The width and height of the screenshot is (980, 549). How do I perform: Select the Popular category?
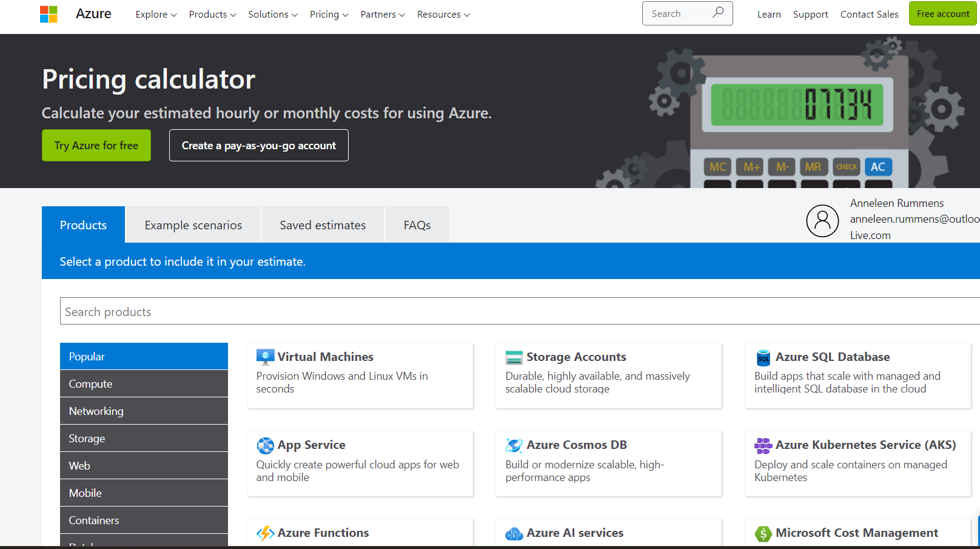click(x=144, y=356)
